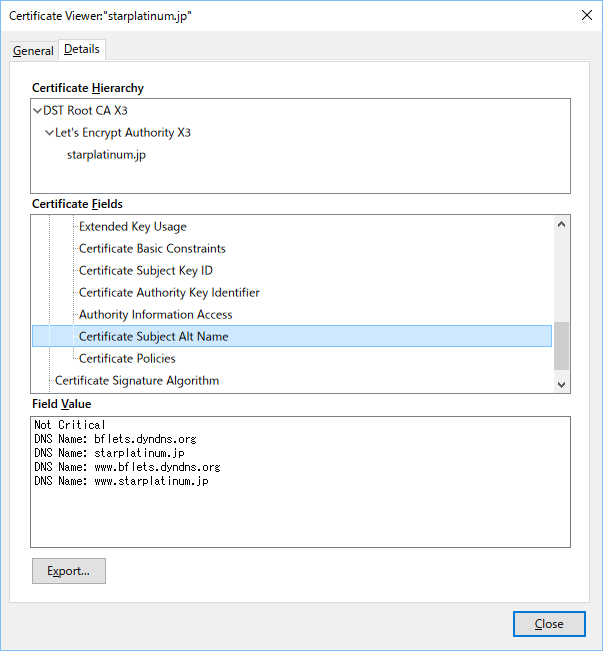Select starplatinum.jp in certificate hierarchy
The width and height of the screenshot is (603, 651).
(x=107, y=155)
